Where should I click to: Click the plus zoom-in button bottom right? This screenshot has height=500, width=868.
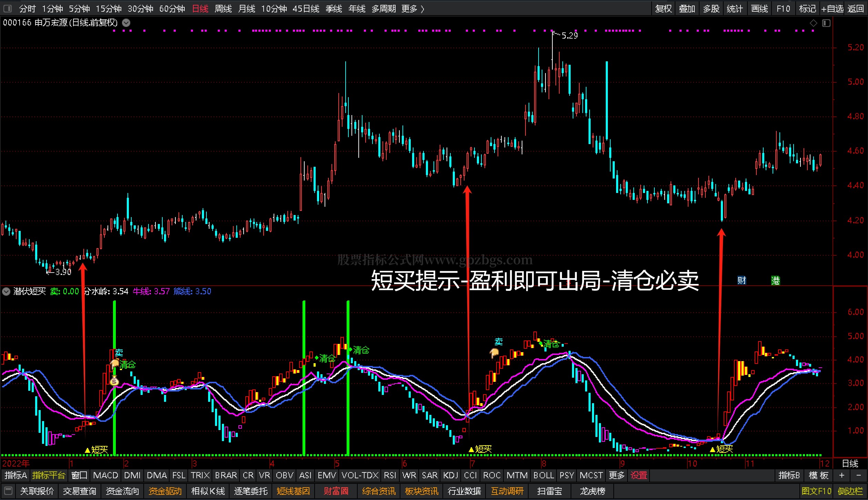click(841, 476)
